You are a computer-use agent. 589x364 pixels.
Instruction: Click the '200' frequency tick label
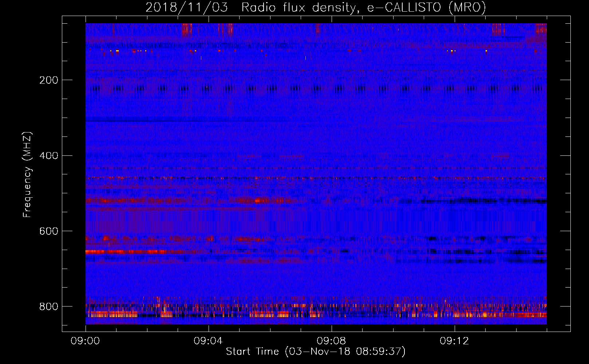pyautogui.click(x=48, y=80)
